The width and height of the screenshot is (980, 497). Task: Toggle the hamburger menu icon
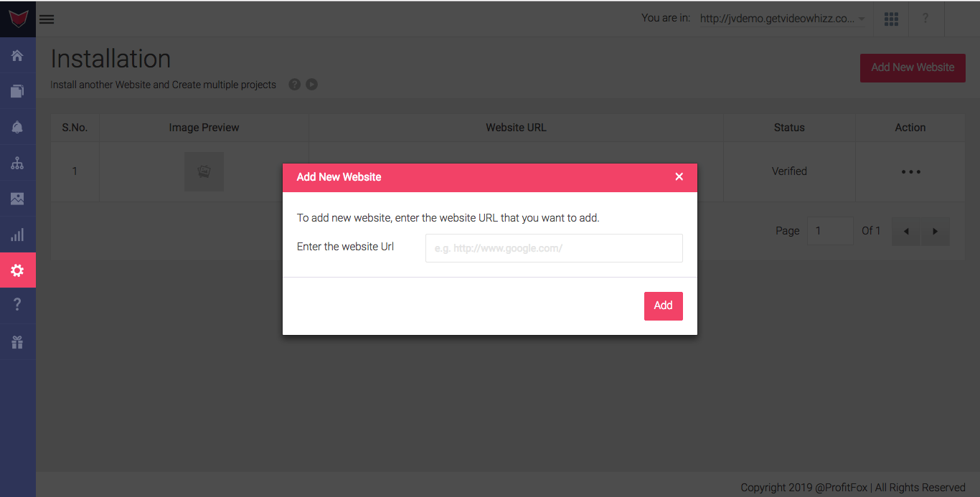pos(47,19)
